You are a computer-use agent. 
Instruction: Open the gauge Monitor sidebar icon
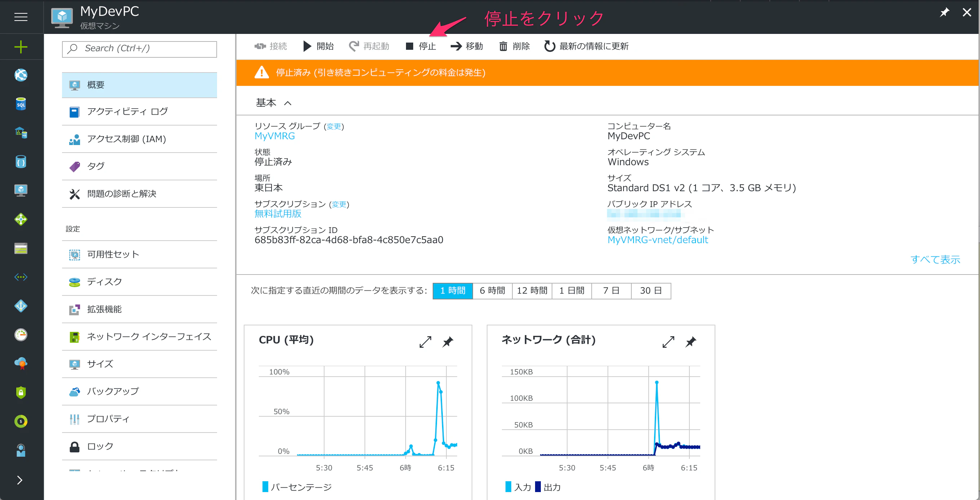tap(21, 334)
